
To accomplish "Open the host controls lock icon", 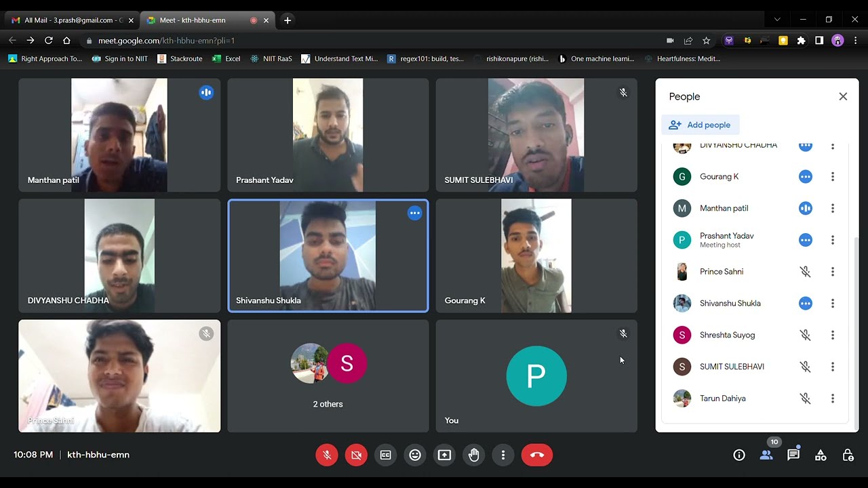I will [848, 455].
